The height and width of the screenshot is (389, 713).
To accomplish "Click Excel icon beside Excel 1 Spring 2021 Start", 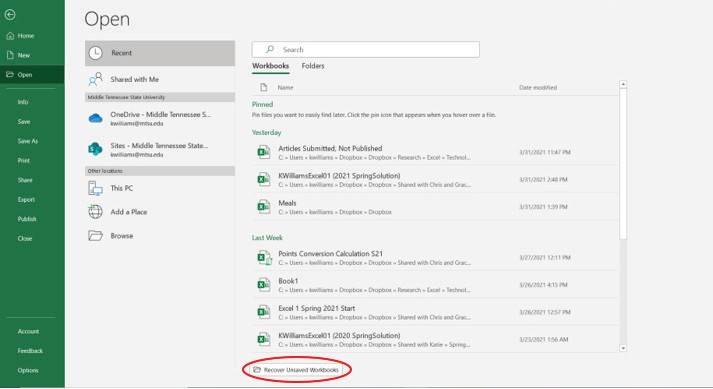I will pyautogui.click(x=264, y=312).
